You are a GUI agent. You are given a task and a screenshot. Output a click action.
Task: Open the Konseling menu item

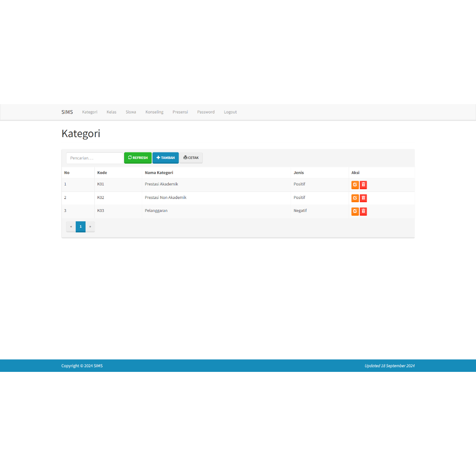click(x=154, y=112)
